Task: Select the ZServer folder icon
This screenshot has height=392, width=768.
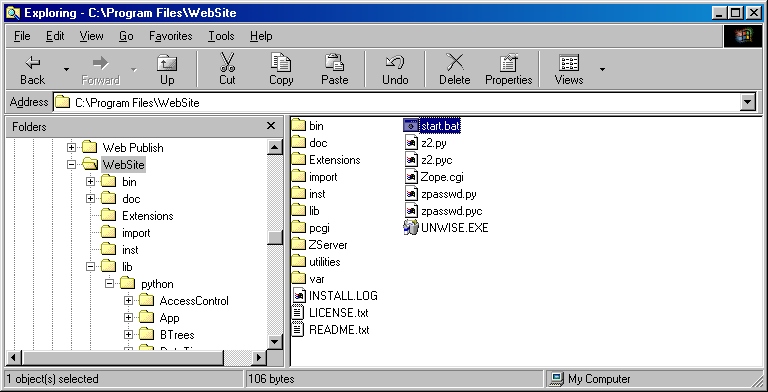Action: pyautogui.click(x=298, y=245)
